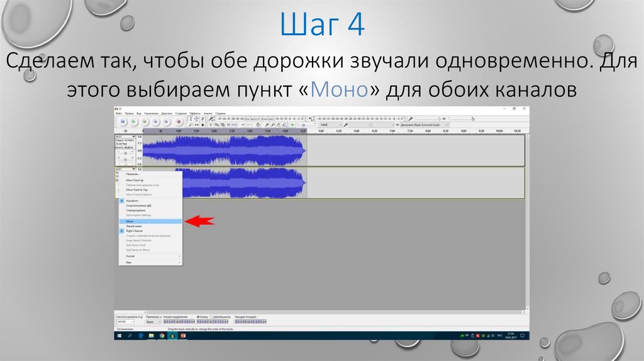The height and width of the screenshot is (361, 644).
Task: Pause playback with the Pause button
Action: (x=123, y=121)
